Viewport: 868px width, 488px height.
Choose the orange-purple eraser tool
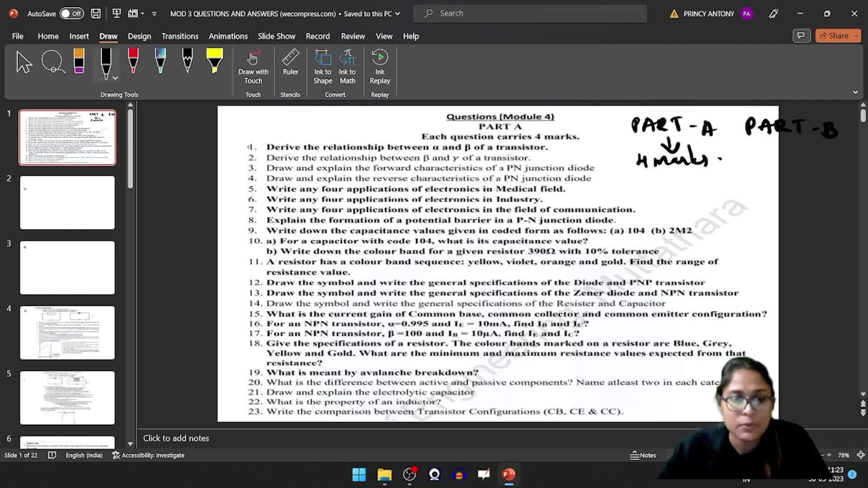point(79,62)
